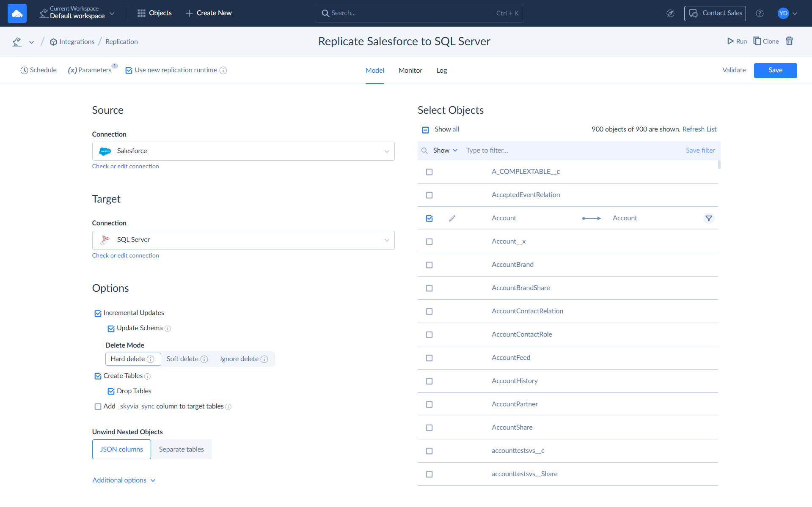Screen dimensions: 812x507
Task: Delete integration with trash icon
Action: coord(790,41)
